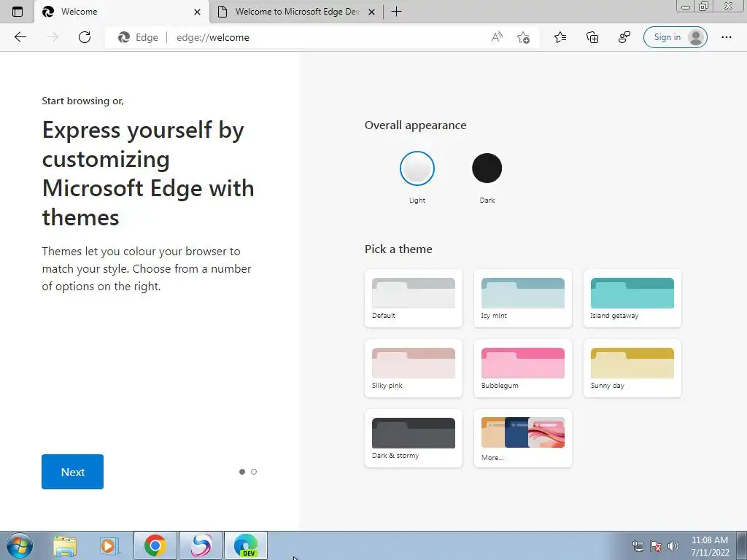Close the Welcome tab
The height and width of the screenshot is (560, 747).
click(197, 12)
